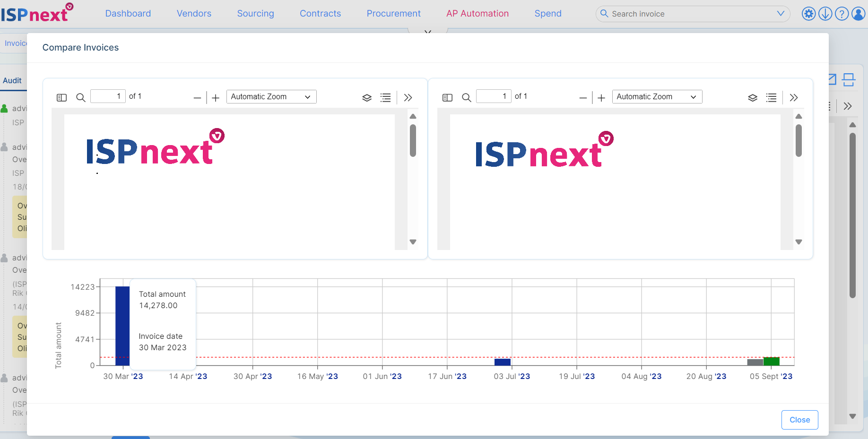The width and height of the screenshot is (868, 439).
Task: Zoom out in left PDF viewer
Action: [x=197, y=98]
